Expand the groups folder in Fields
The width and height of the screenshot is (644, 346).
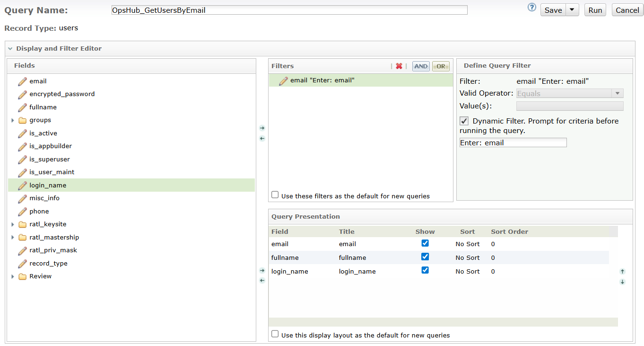(x=13, y=120)
